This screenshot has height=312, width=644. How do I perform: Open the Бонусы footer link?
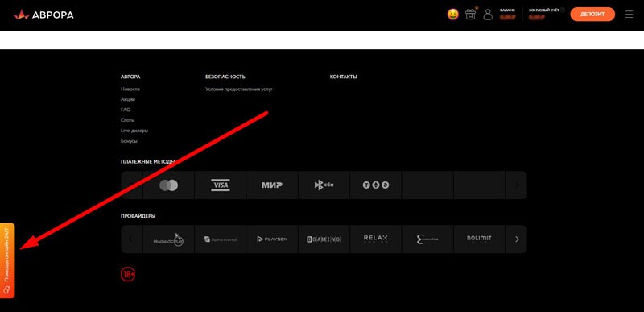tap(129, 141)
